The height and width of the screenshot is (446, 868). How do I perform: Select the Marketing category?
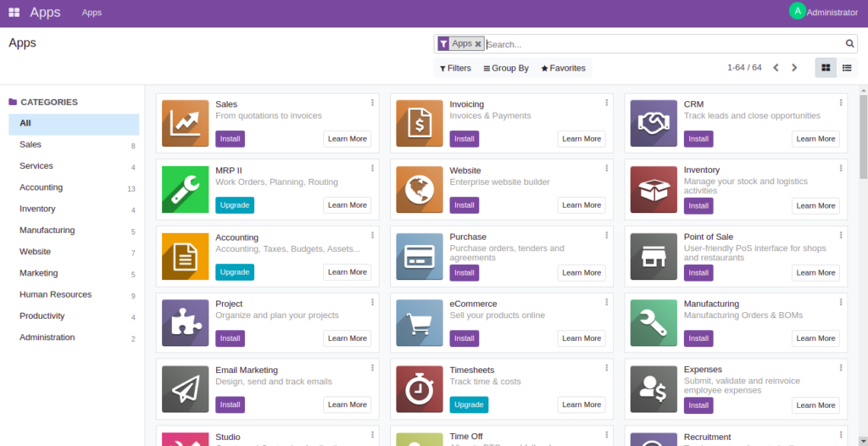tap(74, 274)
